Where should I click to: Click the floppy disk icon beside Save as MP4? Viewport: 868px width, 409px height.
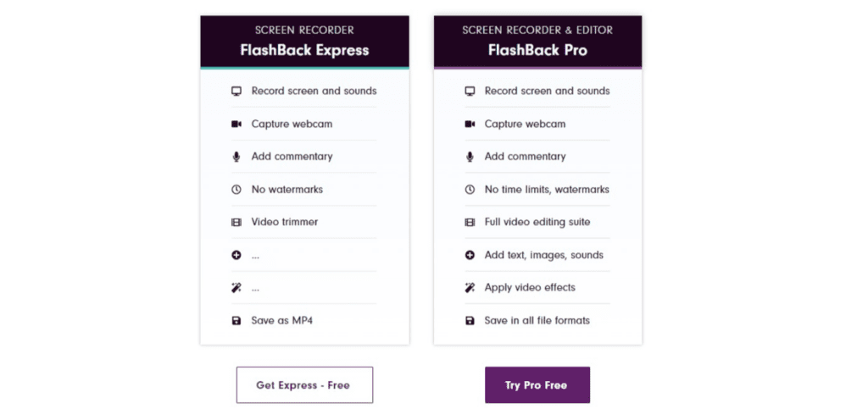pyautogui.click(x=236, y=321)
